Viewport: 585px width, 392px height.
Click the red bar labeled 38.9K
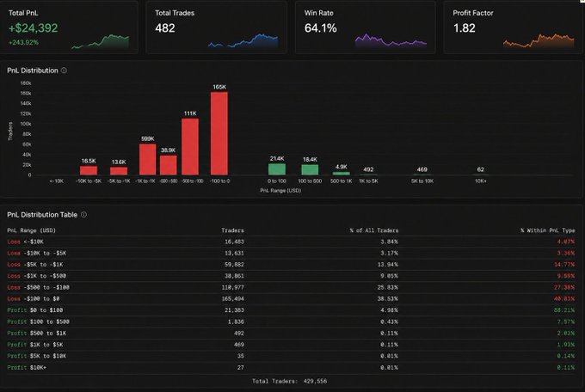(x=169, y=165)
